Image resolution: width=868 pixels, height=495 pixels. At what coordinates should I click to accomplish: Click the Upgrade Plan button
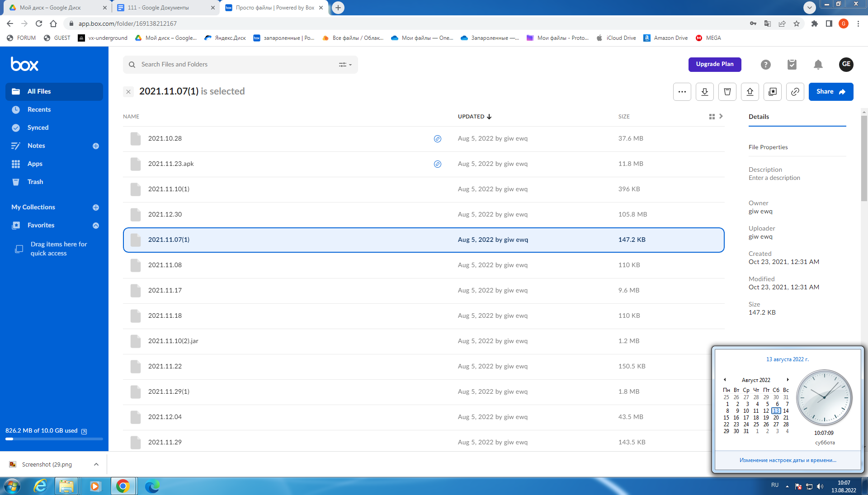(714, 64)
